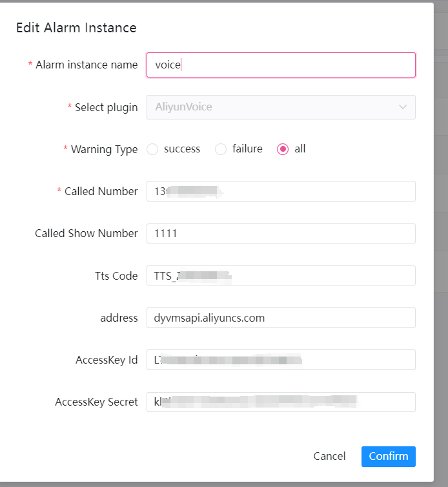
Task: Click the Tts Code label
Action: coord(116,276)
